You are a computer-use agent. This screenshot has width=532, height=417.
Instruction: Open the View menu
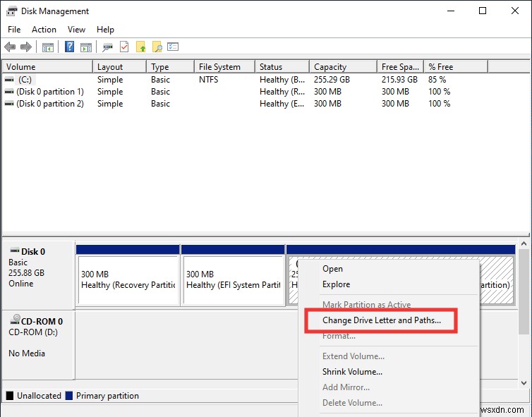pyautogui.click(x=76, y=30)
